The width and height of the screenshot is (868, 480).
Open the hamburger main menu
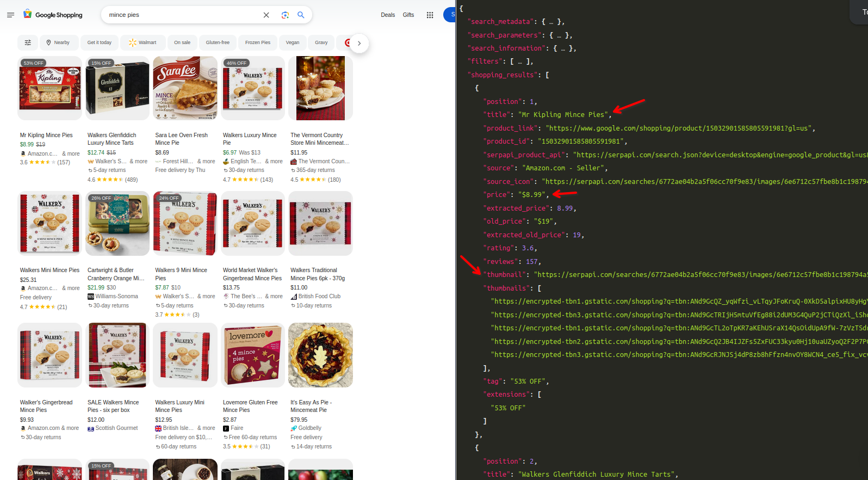pyautogui.click(x=10, y=15)
